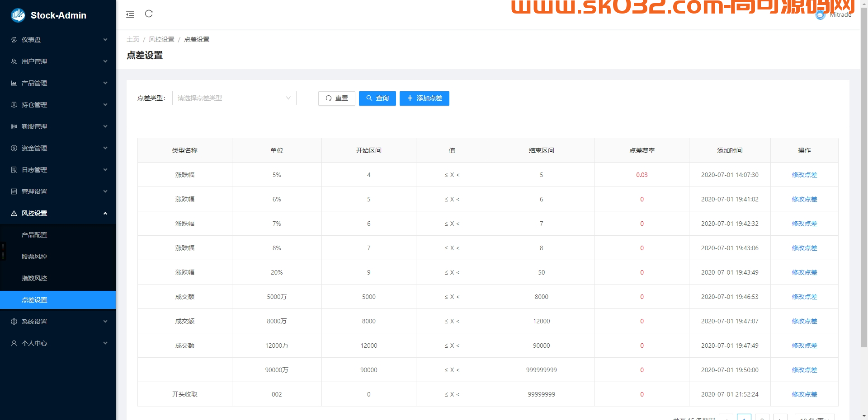Click 修改点差 for the 5% row
The height and width of the screenshot is (420, 868).
click(x=804, y=175)
